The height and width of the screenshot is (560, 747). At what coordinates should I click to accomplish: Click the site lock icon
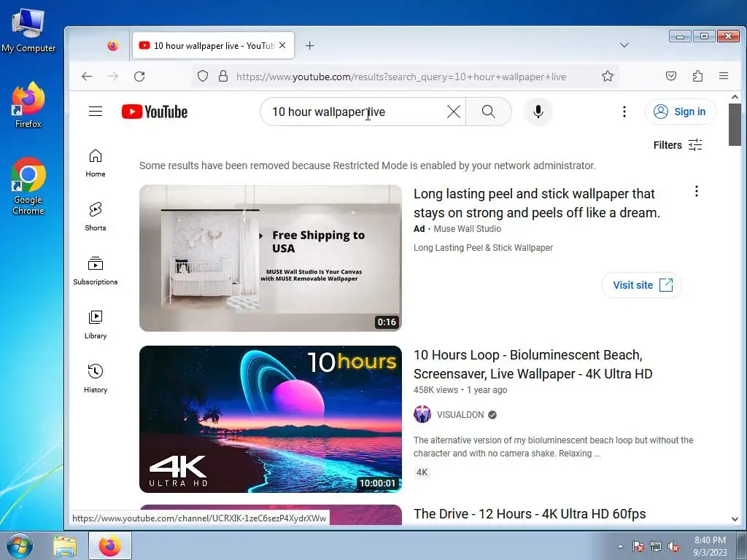223,76
